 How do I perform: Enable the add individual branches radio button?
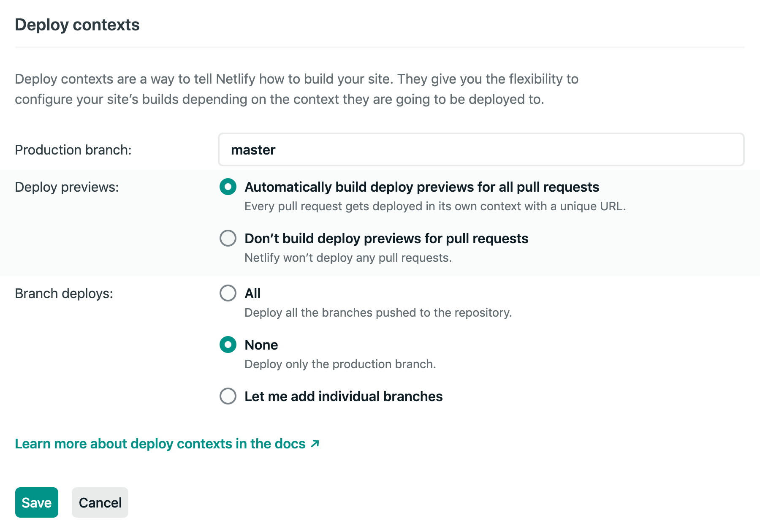(x=228, y=396)
